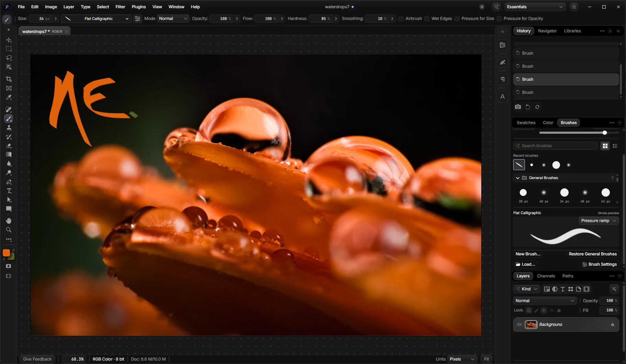Image resolution: width=626 pixels, height=364 pixels.
Task: Switch to the Swatches tab
Action: tap(526, 123)
